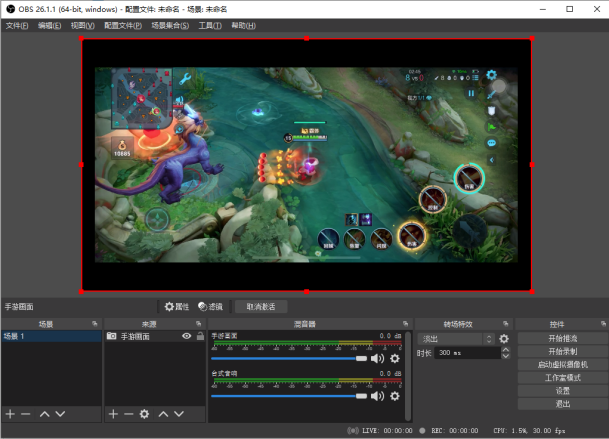
Task: Undock the 控件 panel
Action: [603, 324]
